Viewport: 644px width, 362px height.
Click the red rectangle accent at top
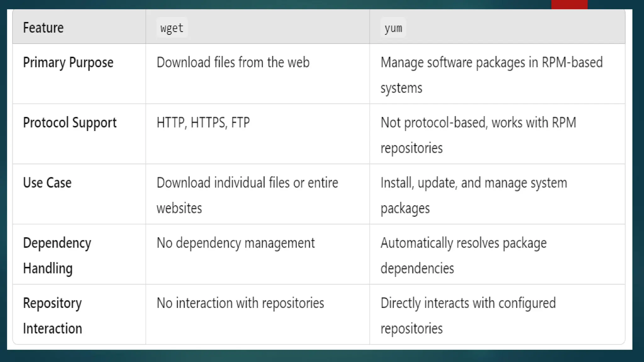[x=569, y=4]
